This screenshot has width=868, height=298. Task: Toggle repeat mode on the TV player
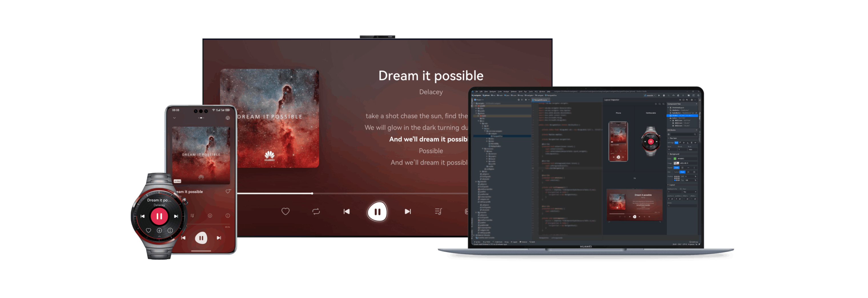click(316, 212)
